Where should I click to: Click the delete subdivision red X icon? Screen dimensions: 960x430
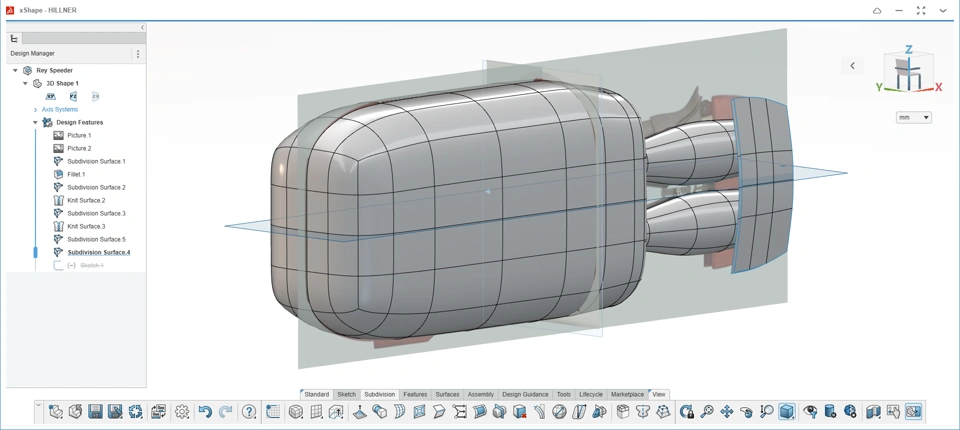click(519, 412)
